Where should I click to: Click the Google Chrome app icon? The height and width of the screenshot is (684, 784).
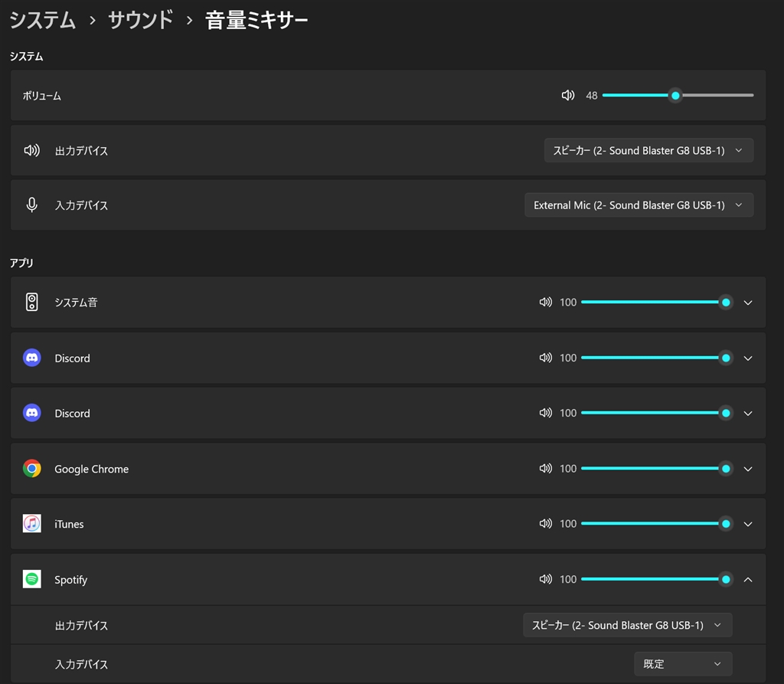[31, 469]
